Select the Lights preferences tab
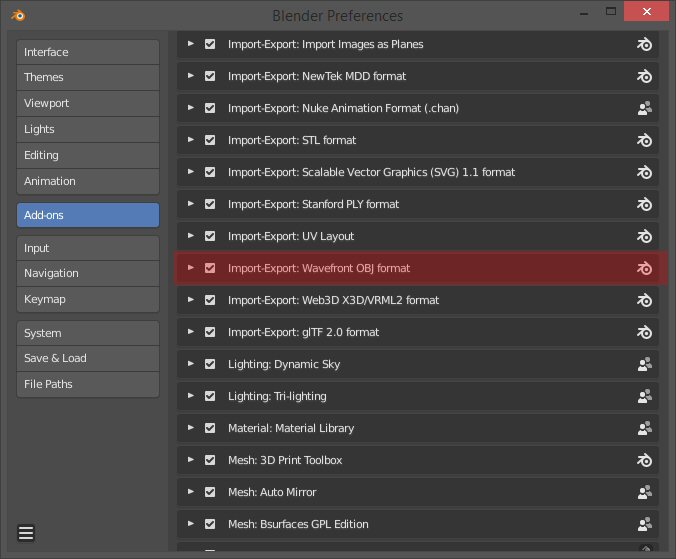The height and width of the screenshot is (559, 676). [x=88, y=129]
